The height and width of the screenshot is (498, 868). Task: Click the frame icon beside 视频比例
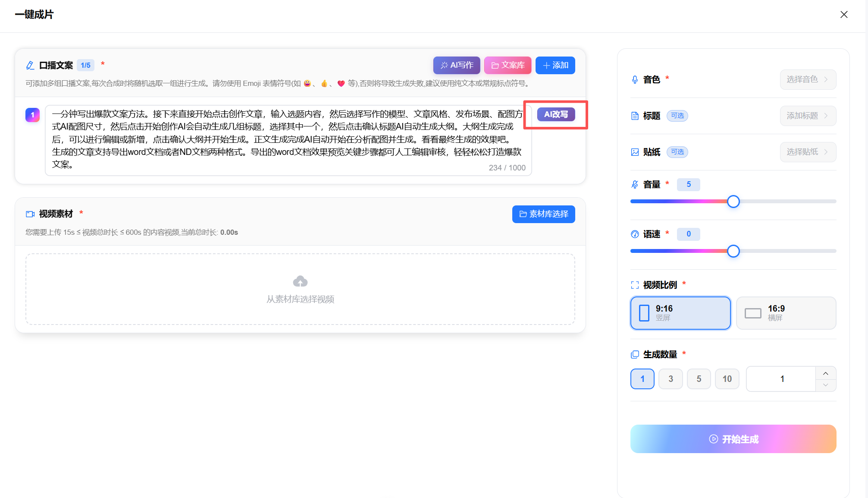pos(635,285)
